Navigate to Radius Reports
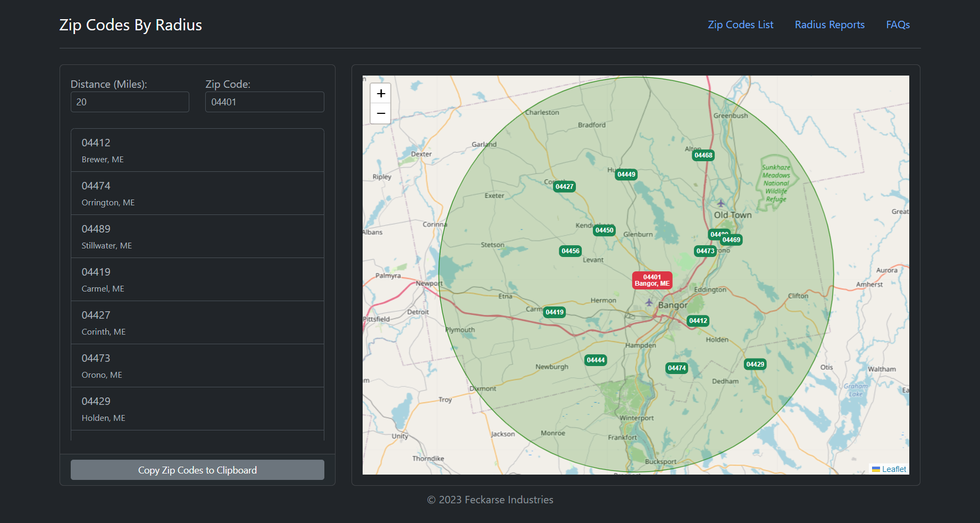This screenshot has height=523, width=980. tap(829, 24)
